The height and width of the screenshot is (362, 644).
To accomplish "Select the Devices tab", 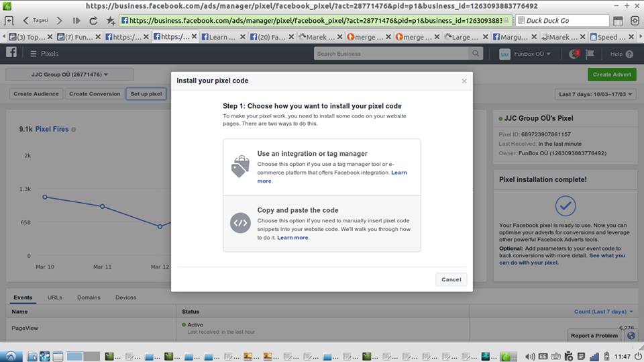I will 125,298.
